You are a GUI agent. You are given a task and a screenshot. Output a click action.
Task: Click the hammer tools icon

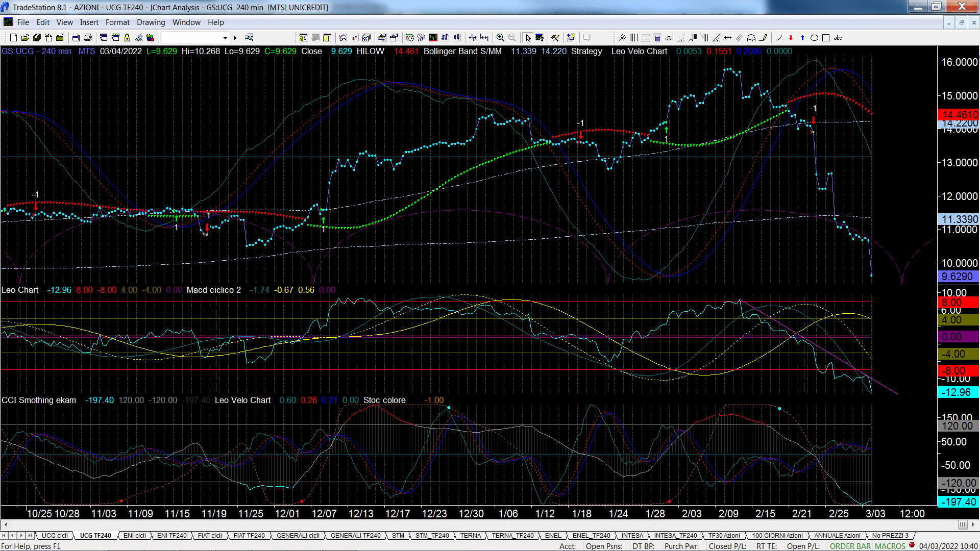(555, 37)
